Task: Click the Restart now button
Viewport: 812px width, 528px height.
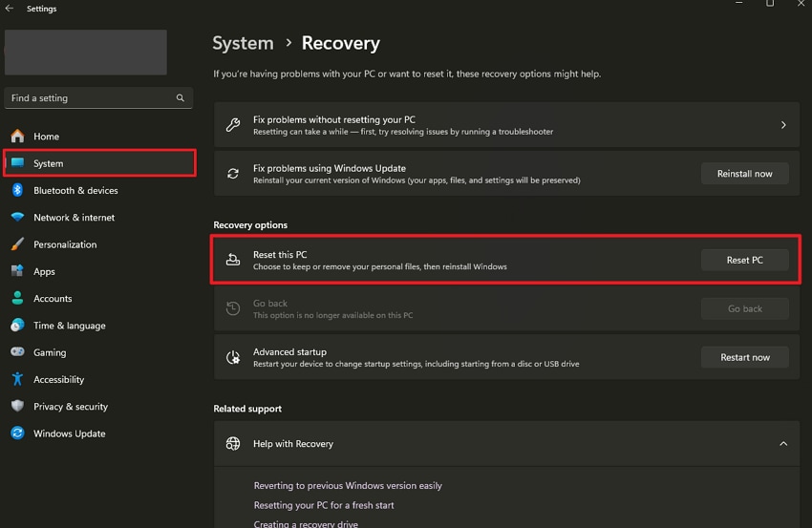Action: 745,357
